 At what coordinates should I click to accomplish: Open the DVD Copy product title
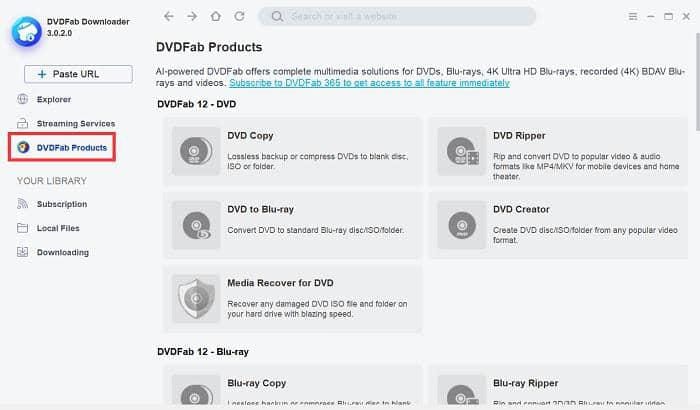tap(250, 136)
